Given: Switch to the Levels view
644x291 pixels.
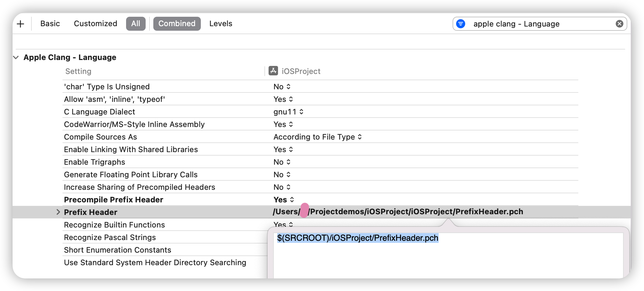Looking at the screenshot, I should 221,23.
